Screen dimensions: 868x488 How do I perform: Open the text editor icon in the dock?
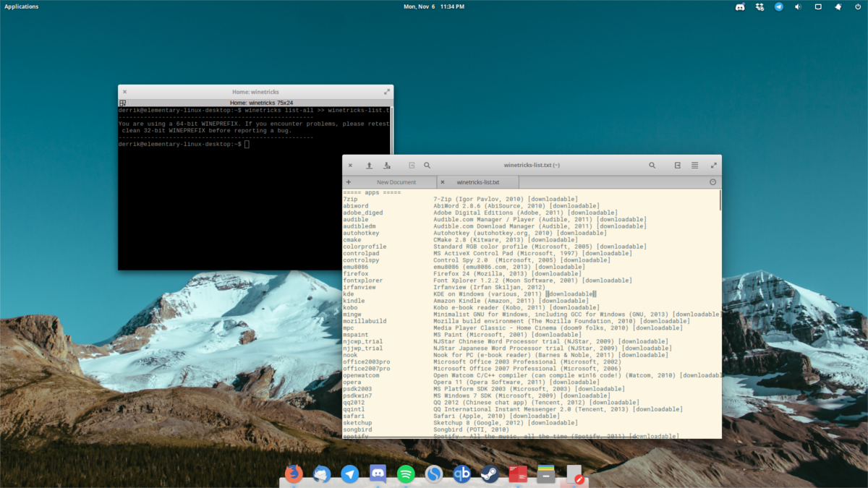pyautogui.click(x=574, y=474)
